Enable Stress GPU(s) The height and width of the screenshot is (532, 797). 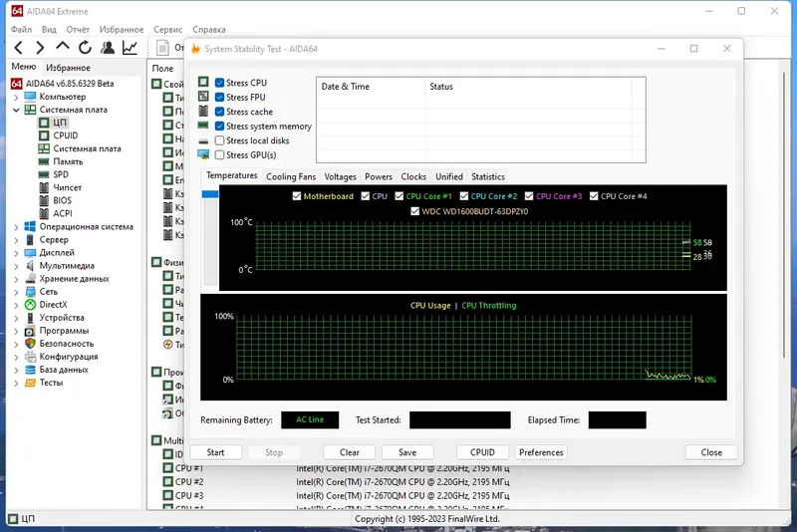tap(219, 155)
